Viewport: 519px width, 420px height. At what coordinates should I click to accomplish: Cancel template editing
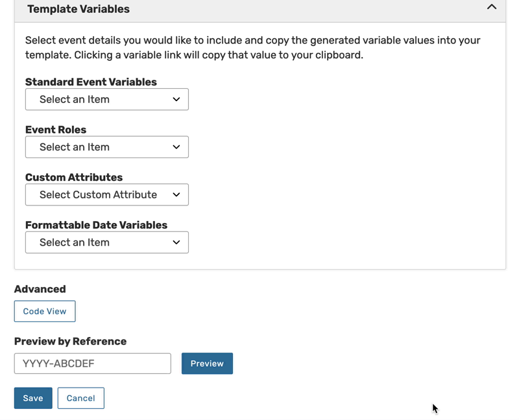pyautogui.click(x=80, y=398)
